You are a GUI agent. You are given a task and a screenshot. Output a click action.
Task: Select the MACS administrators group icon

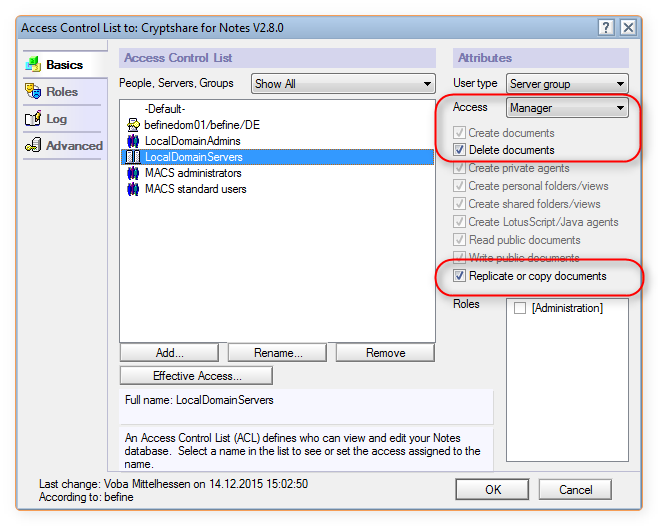pyautogui.click(x=133, y=173)
